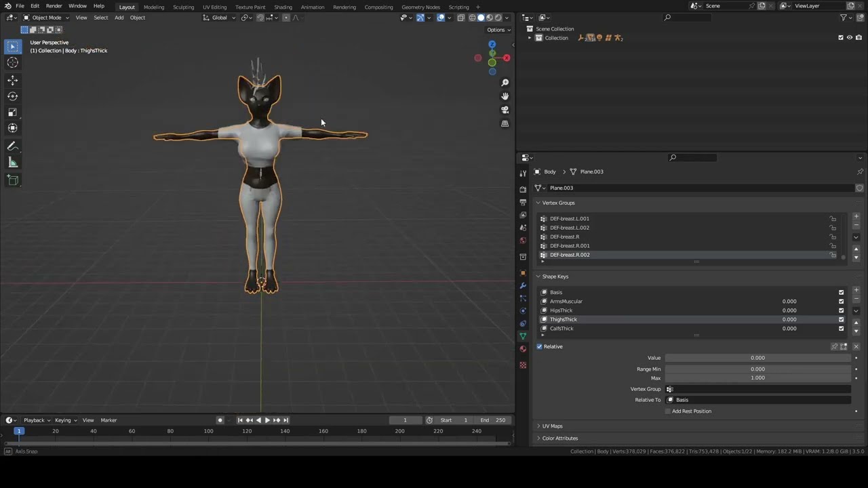The width and height of the screenshot is (868, 488).
Task: Click the viewport zoom magnifier icon
Action: coord(505,83)
